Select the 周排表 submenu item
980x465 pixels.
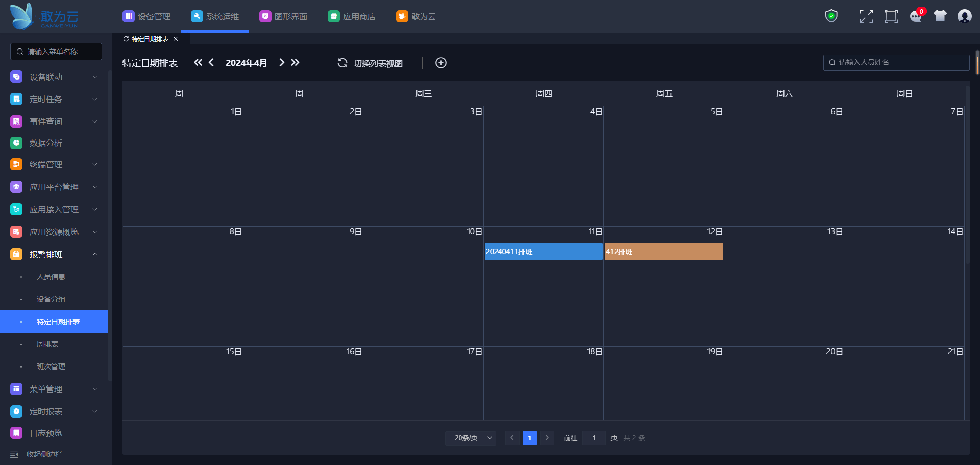pyautogui.click(x=47, y=344)
